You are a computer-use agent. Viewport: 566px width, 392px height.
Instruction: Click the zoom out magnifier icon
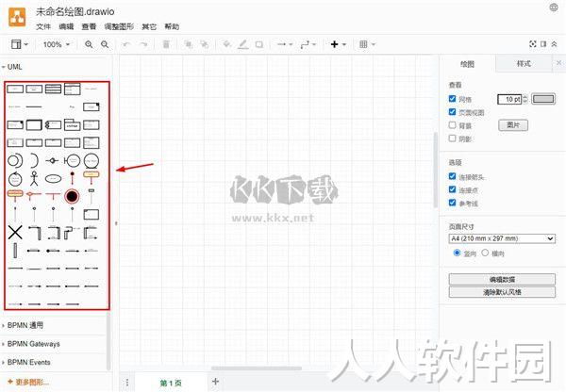pyautogui.click(x=105, y=44)
